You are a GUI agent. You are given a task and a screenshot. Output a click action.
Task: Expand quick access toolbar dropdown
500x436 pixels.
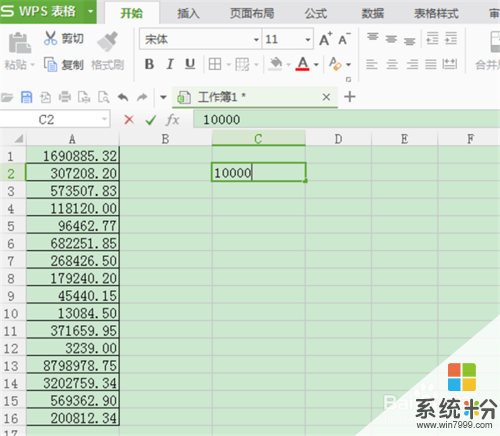coord(163,97)
